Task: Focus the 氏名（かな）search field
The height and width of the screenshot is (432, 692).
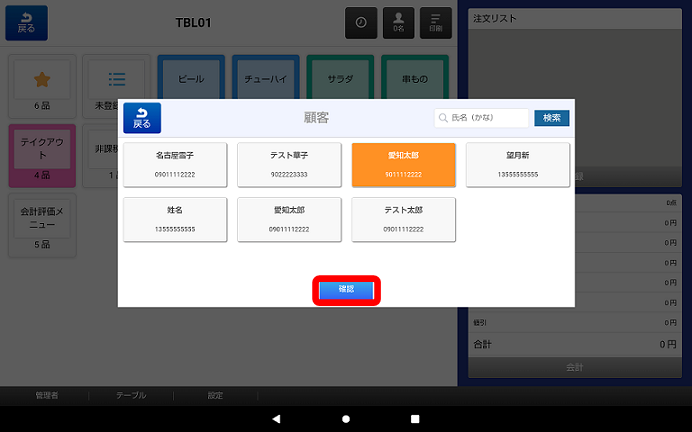Action: [481, 118]
